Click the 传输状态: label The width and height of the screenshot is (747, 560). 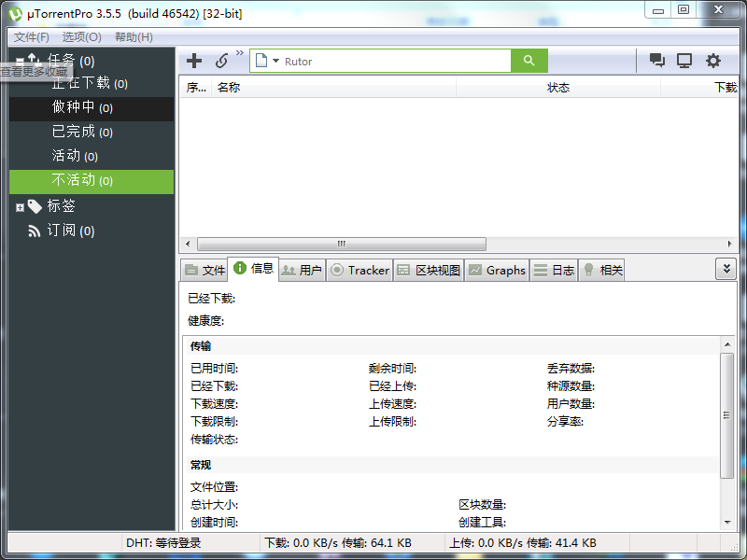point(215,439)
